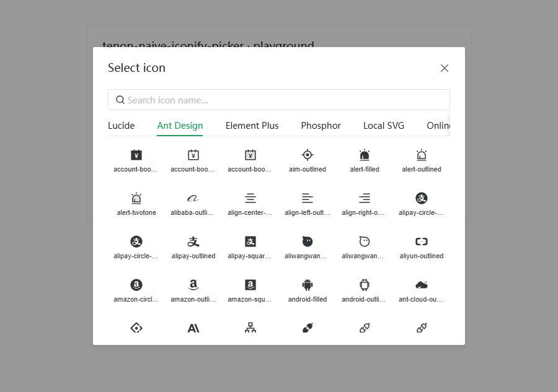Image resolution: width=558 pixels, height=392 pixels.
Task: Pick the filled dark account-book icon
Action: 136,155
